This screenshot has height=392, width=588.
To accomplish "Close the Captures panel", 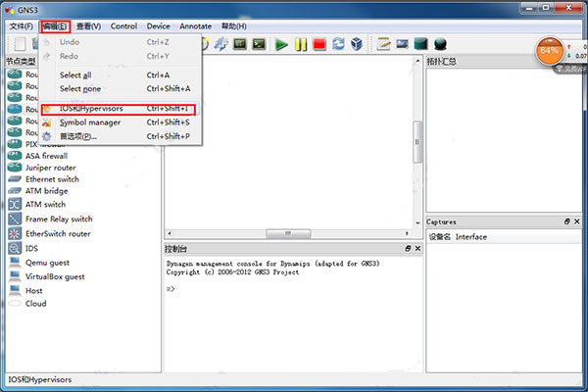I will [x=578, y=222].
